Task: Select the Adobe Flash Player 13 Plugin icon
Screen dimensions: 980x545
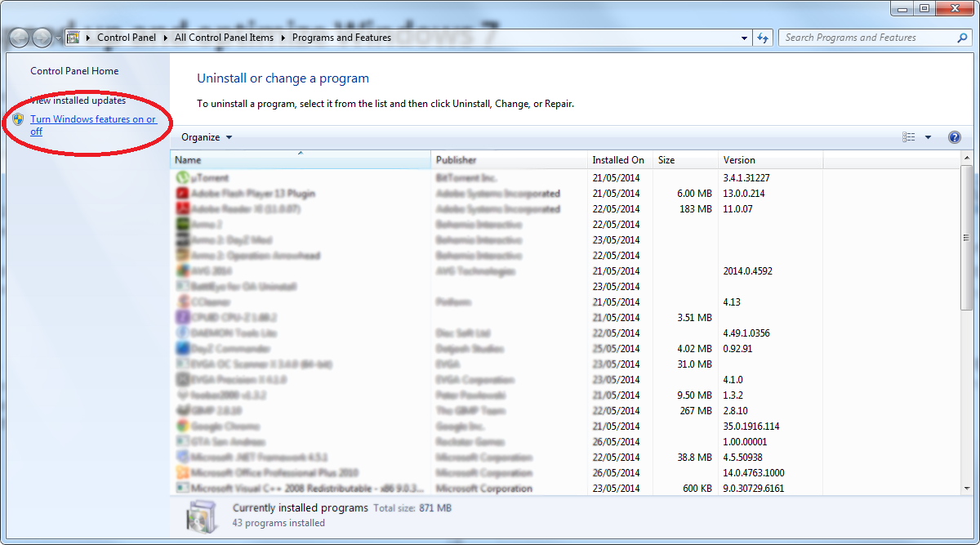Action: tap(183, 194)
